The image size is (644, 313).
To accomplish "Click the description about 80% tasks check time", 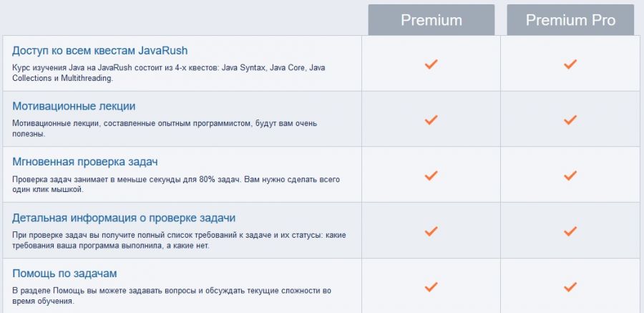I will point(175,184).
